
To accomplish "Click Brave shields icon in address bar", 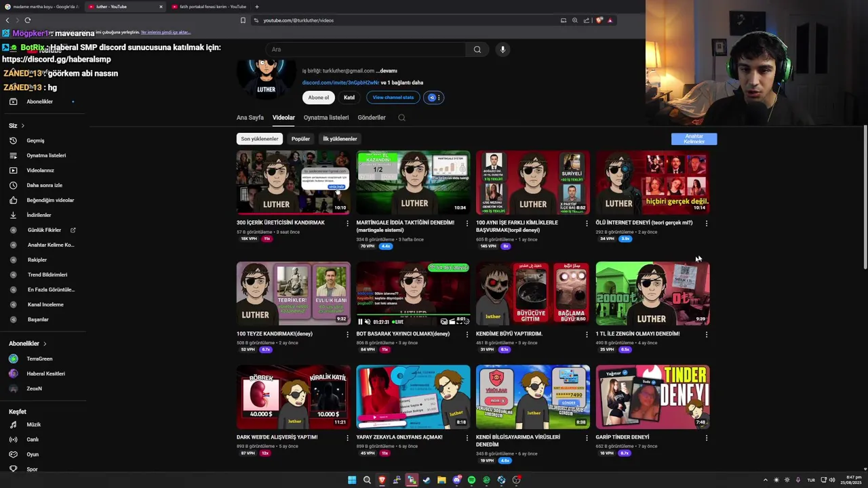I will pyautogui.click(x=599, y=20).
